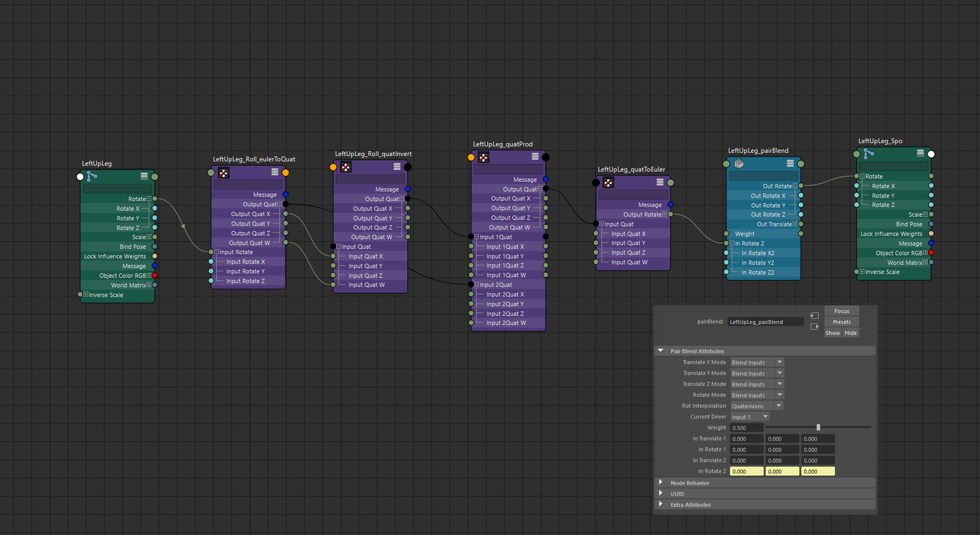Click the LeftUpLeg_quatProd node checker icon
Viewport: 980px width, 535px height.
point(484,158)
